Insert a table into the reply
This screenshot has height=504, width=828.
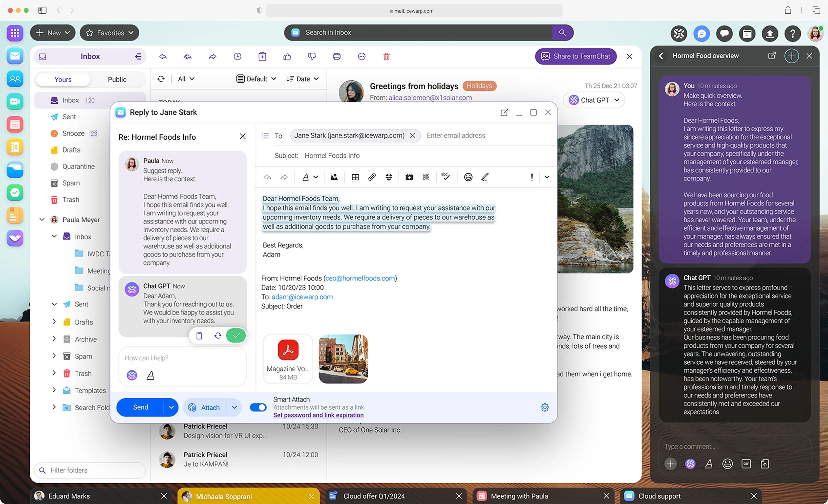coord(355,177)
